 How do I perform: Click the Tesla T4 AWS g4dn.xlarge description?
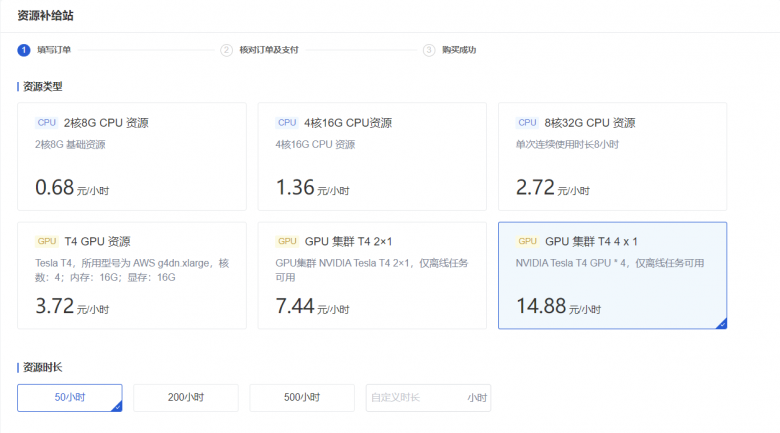coord(132,270)
